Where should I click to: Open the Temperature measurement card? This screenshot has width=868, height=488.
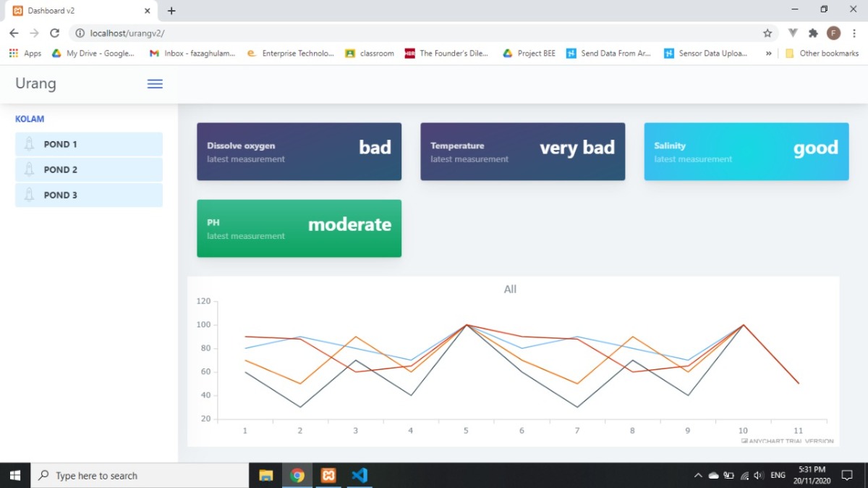[x=522, y=151]
